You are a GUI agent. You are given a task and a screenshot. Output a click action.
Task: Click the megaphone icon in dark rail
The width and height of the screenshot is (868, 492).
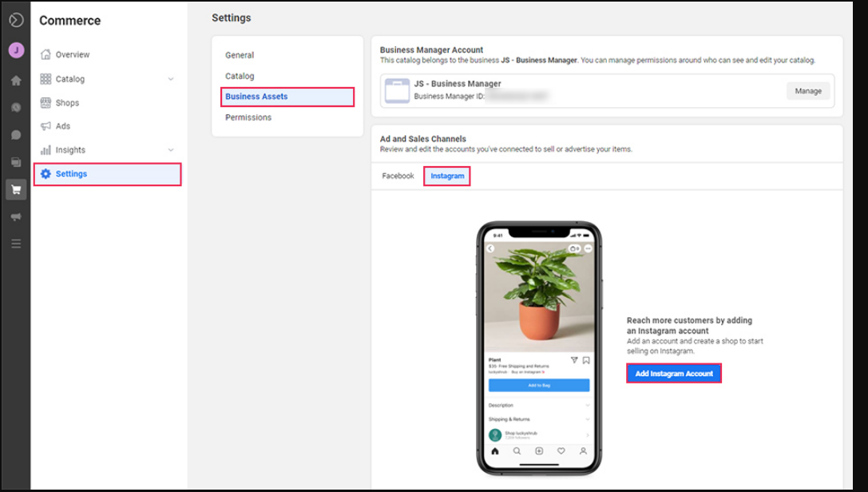click(16, 216)
